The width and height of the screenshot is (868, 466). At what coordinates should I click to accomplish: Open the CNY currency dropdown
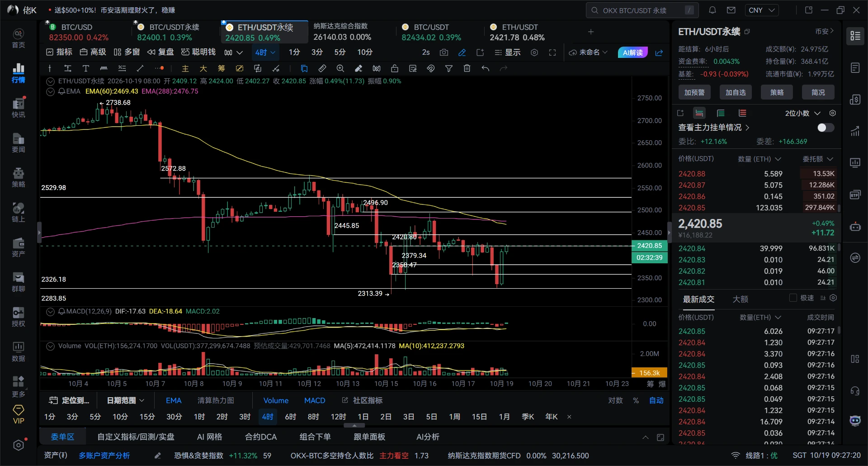point(762,10)
